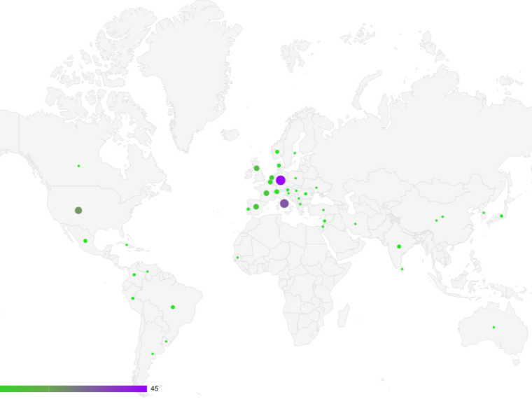Select the green bubble over France

[x=266, y=193]
